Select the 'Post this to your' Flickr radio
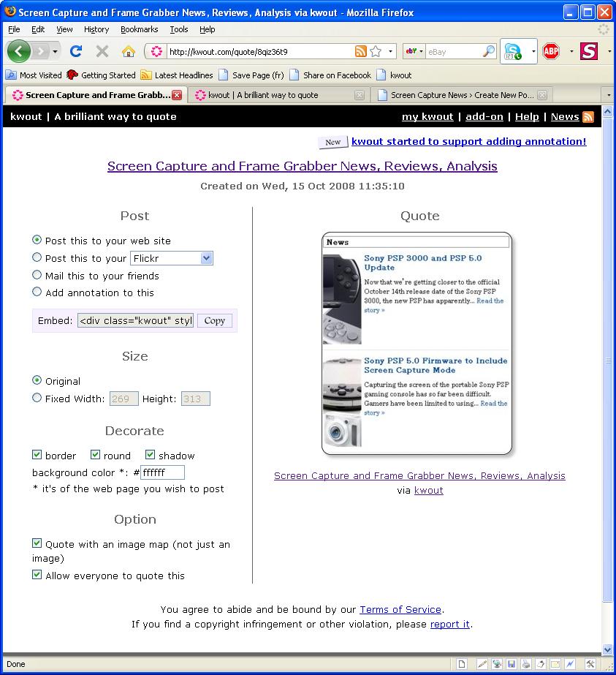Screen dimensions: 616x675 [37, 257]
